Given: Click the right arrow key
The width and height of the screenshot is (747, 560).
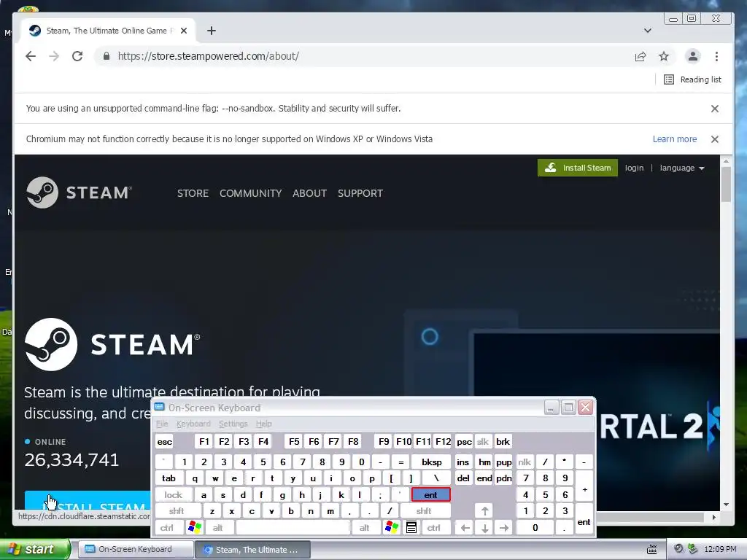Looking at the screenshot, I should pos(504,528).
